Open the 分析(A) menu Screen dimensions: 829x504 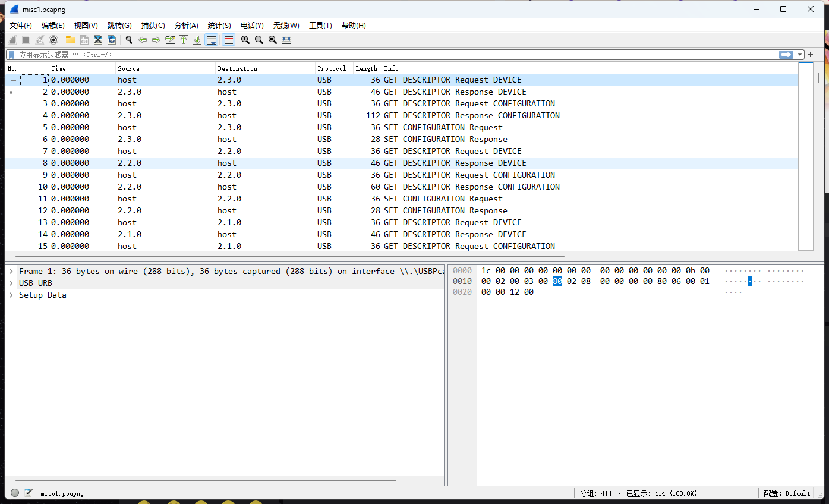pyautogui.click(x=186, y=26)
